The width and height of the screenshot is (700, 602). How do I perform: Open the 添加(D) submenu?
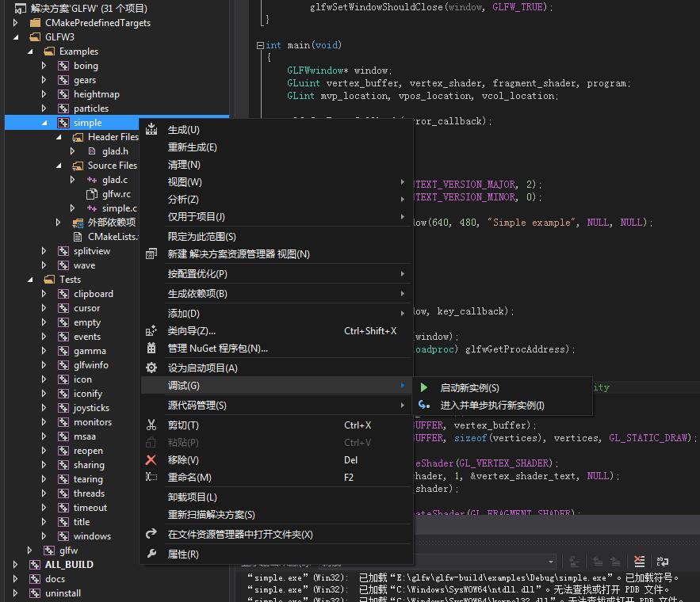277,313
